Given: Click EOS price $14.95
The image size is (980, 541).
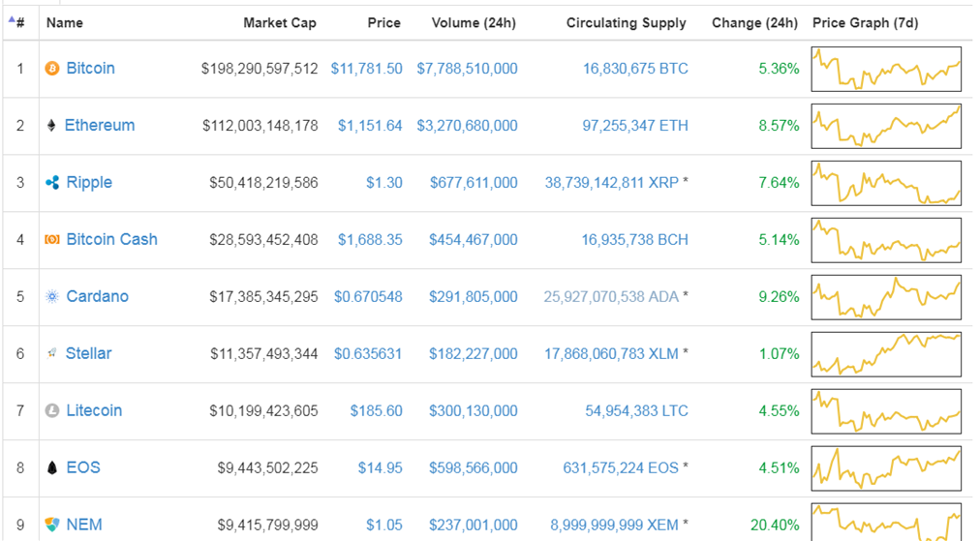Looking at the screenshot, I should [380, 467].
